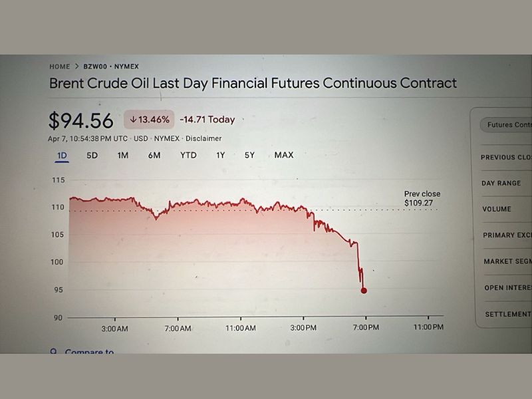Image resolution: width=532 pixels, height=399 pixels.
Task: Switch chart to YTD view
Action: (x=188, y=155)
